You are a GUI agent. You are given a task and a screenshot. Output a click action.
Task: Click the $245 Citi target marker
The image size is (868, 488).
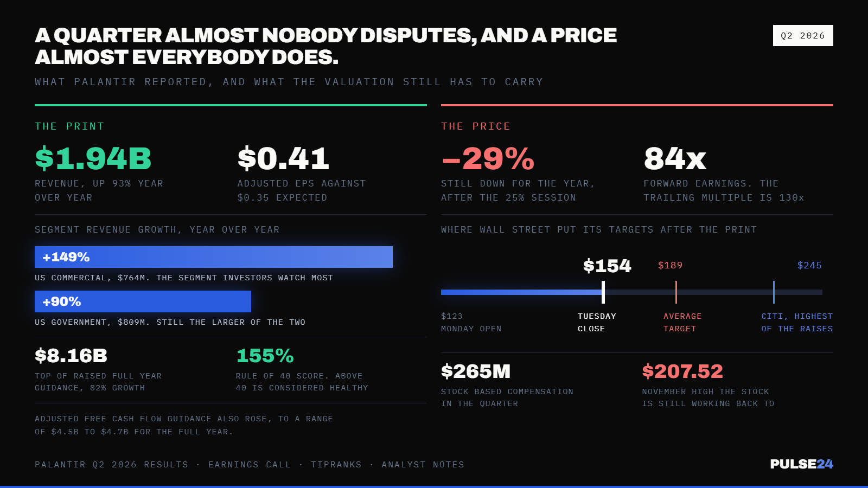point(774,292)
